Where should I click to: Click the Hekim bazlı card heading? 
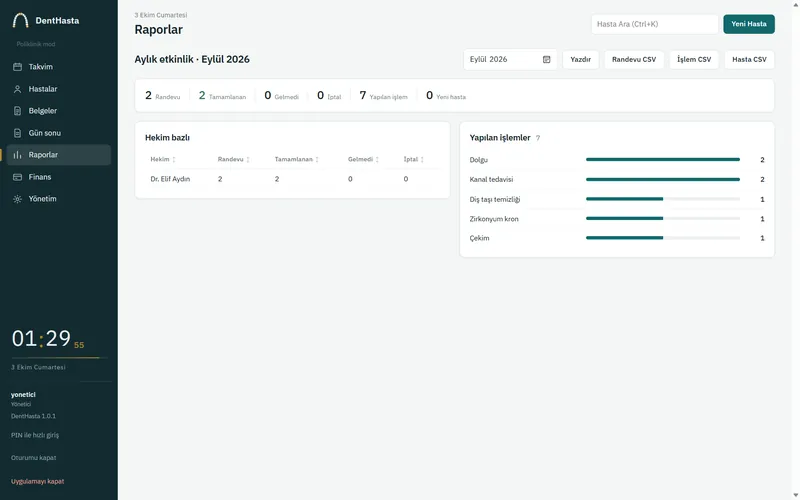(167, 138)
